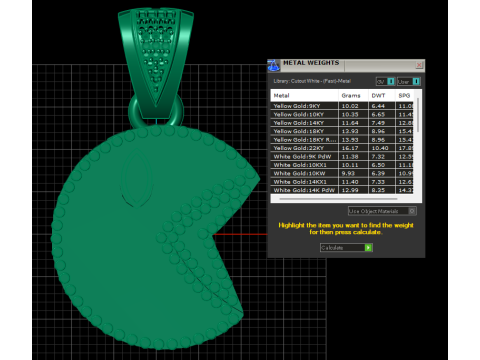480x360 pixels.
Task: Click the 9.93 grams value
Action: (x=348, y=173)
